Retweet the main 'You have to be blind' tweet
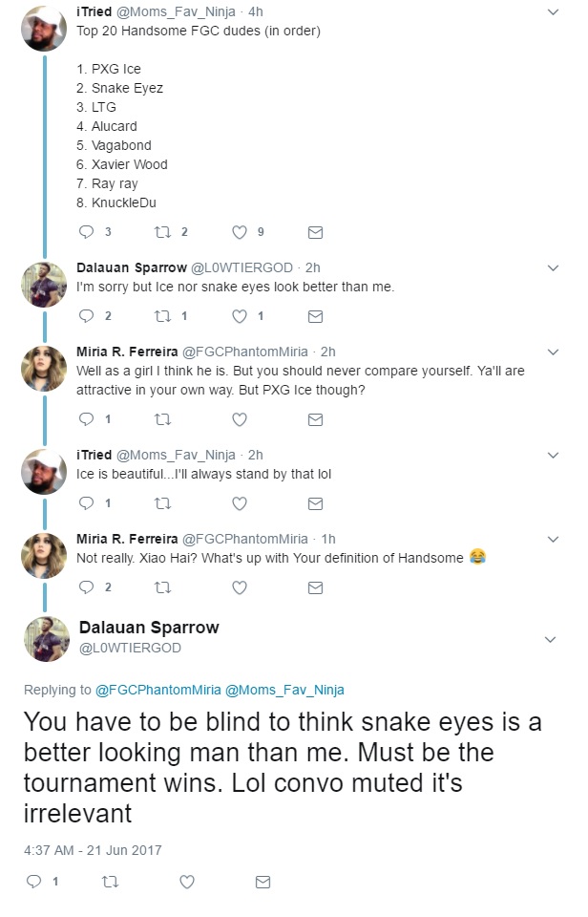 click(x=108, y=881)
